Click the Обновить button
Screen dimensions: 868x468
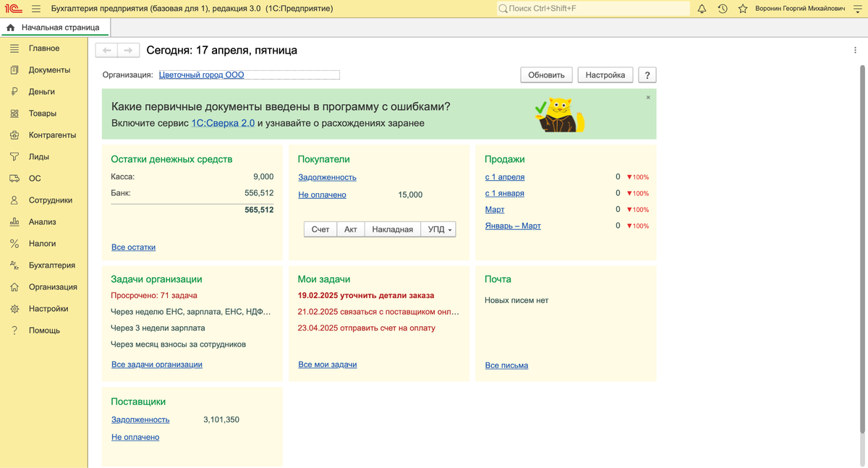[547, 75]
